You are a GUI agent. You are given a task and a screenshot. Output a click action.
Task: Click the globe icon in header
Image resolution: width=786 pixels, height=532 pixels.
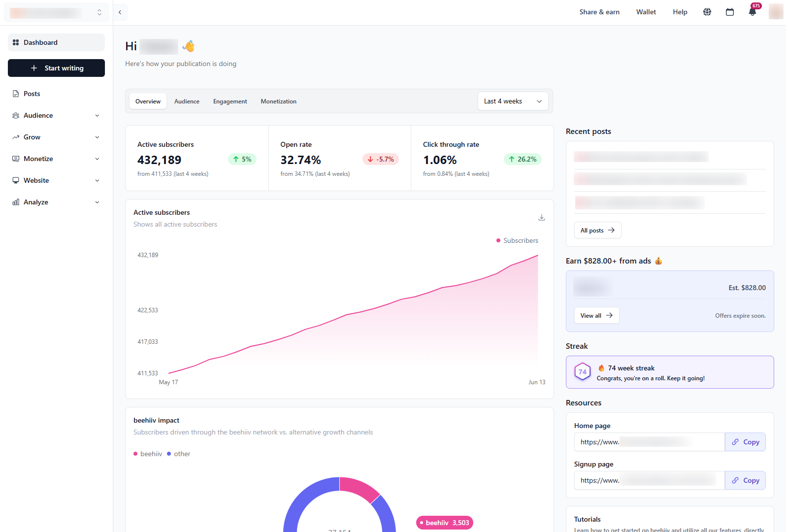coord(707,12)
